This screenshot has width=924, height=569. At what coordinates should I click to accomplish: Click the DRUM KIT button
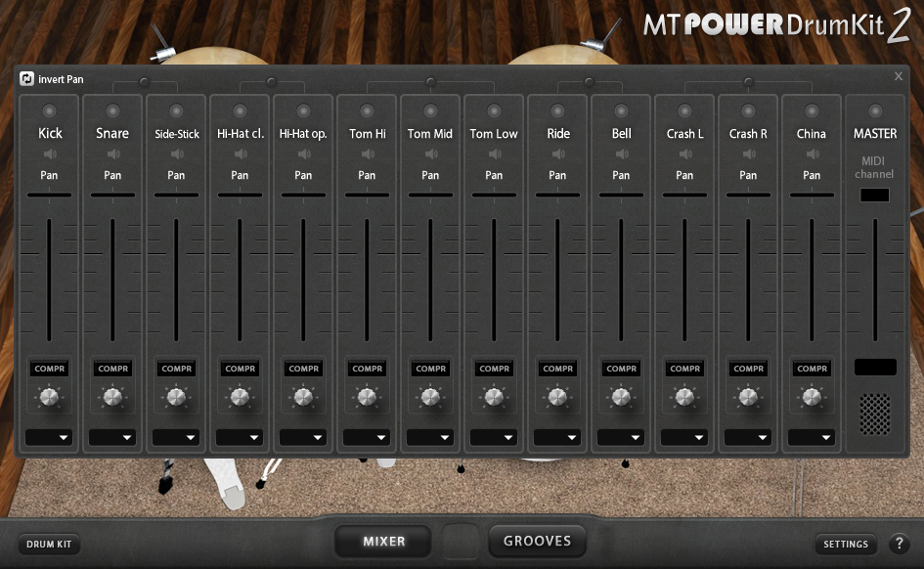click(49, 545)
